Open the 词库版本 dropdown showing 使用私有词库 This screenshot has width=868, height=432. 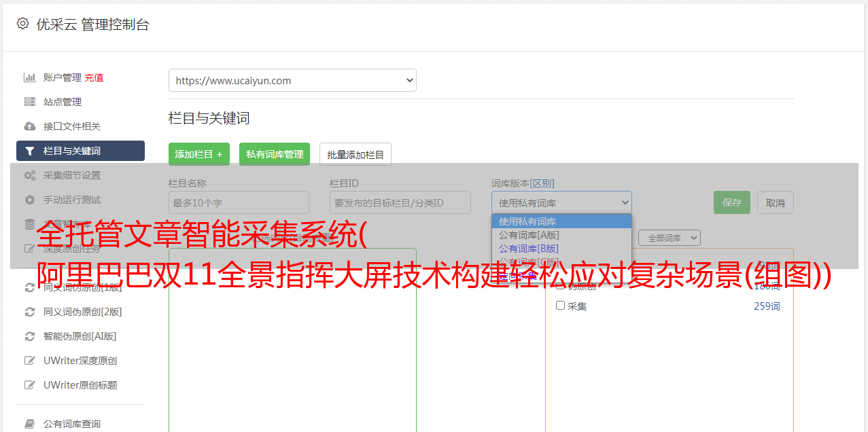561,202
